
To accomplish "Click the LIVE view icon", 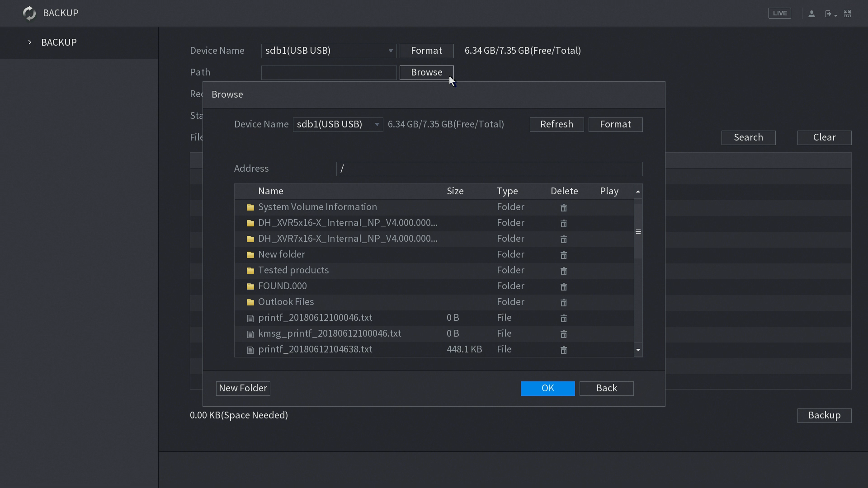I will pos(779,14).
